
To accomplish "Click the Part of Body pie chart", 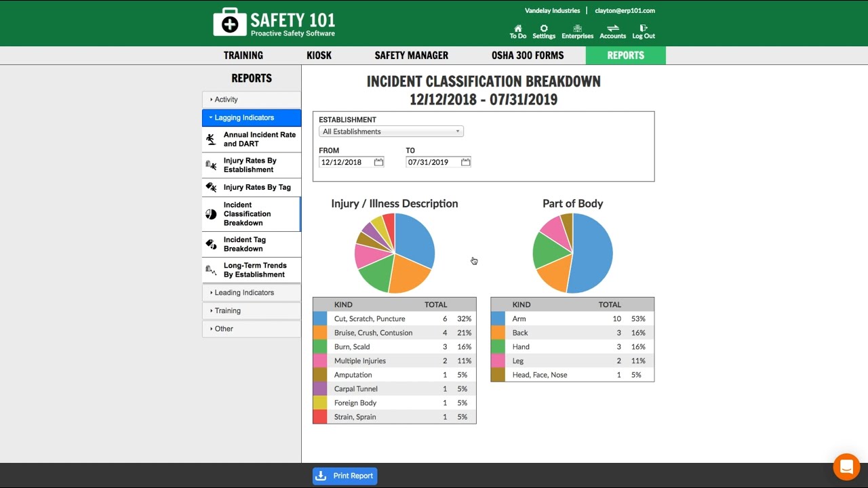I will coord(573,253).
